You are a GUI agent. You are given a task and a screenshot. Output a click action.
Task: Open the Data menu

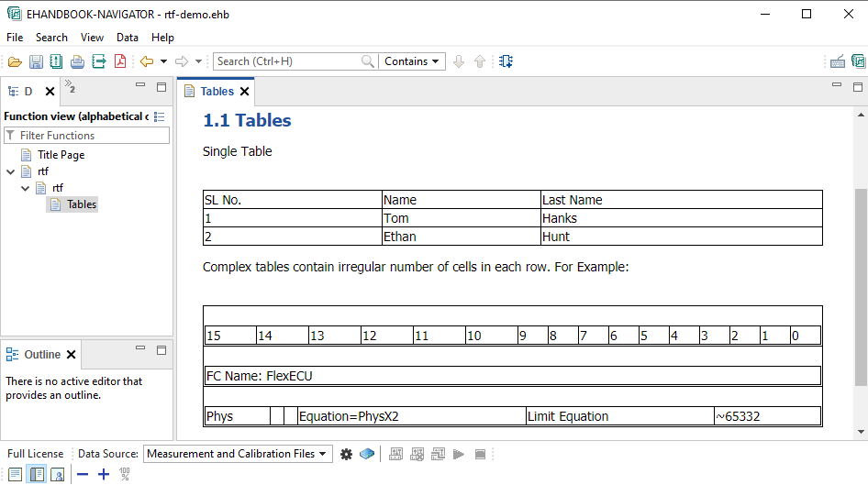tap(128, 38)
